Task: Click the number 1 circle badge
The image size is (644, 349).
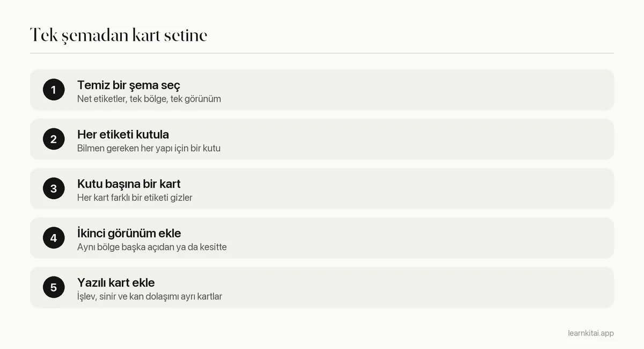Action: click(54, 90)
